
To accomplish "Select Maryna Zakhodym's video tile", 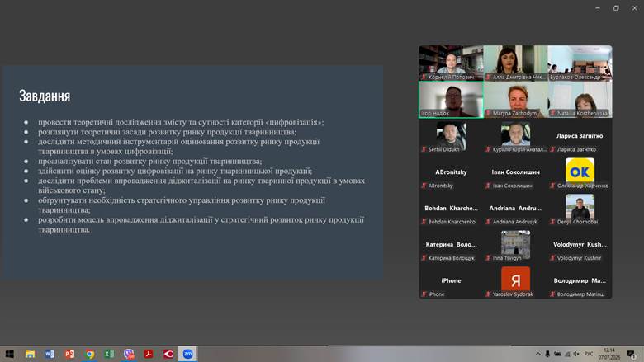I will click(515, 100).
